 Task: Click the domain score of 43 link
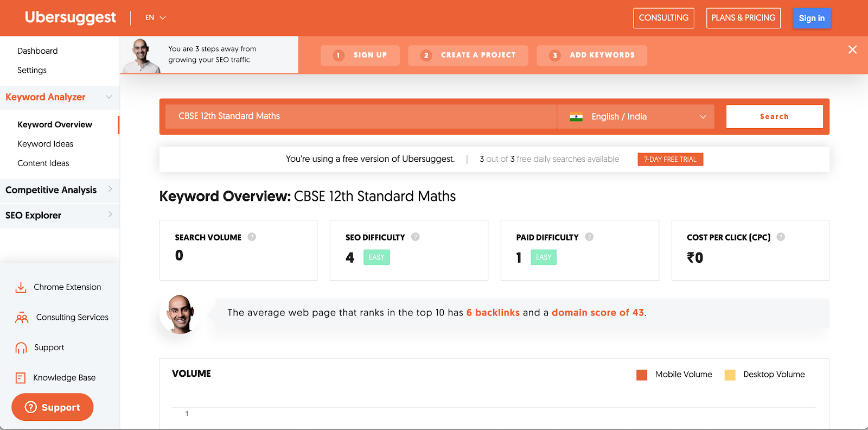[x=598, y=313]
